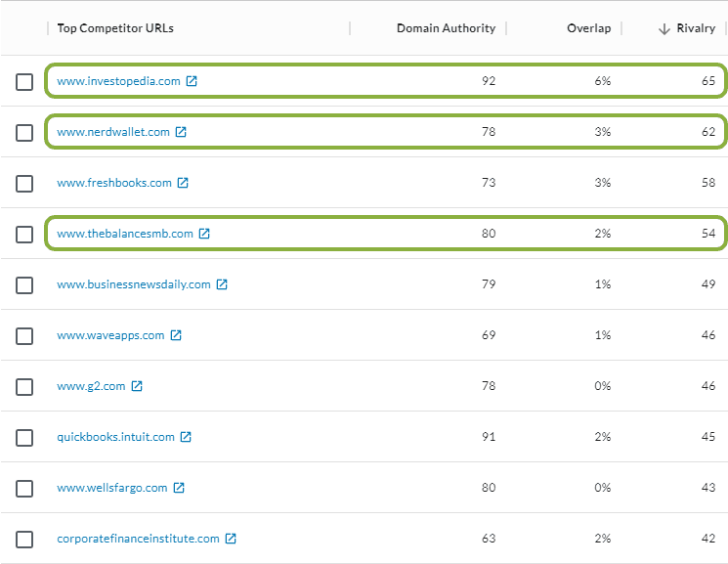Open external link icon for www.waveapps.com

[176, 335]
